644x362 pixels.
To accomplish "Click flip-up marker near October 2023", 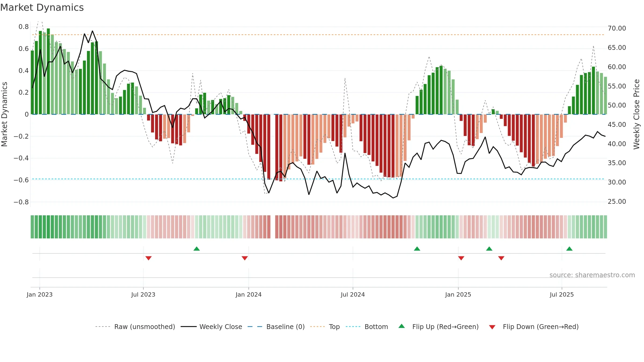I will click(x=197, y=249).
